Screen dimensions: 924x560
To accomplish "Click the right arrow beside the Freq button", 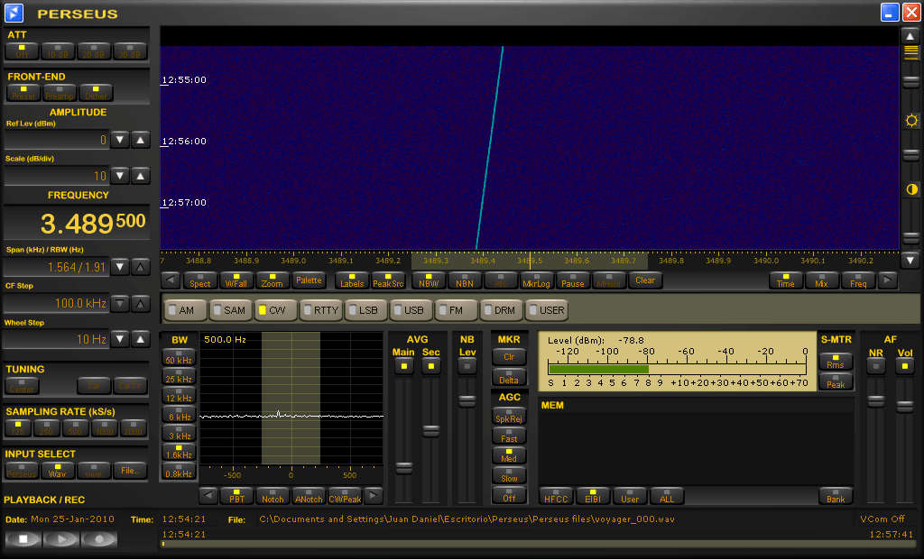I will click(x=887, y=280).
